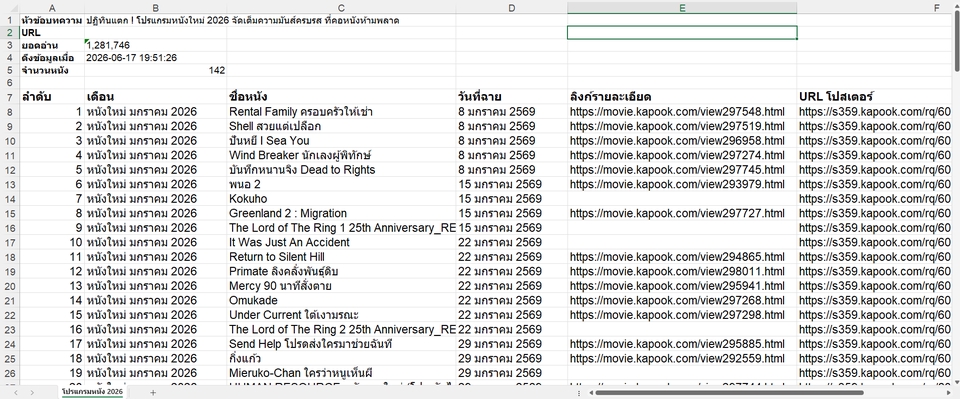Select column D header
The width and height of the screenshot is (960, 399).
point(511,8)
